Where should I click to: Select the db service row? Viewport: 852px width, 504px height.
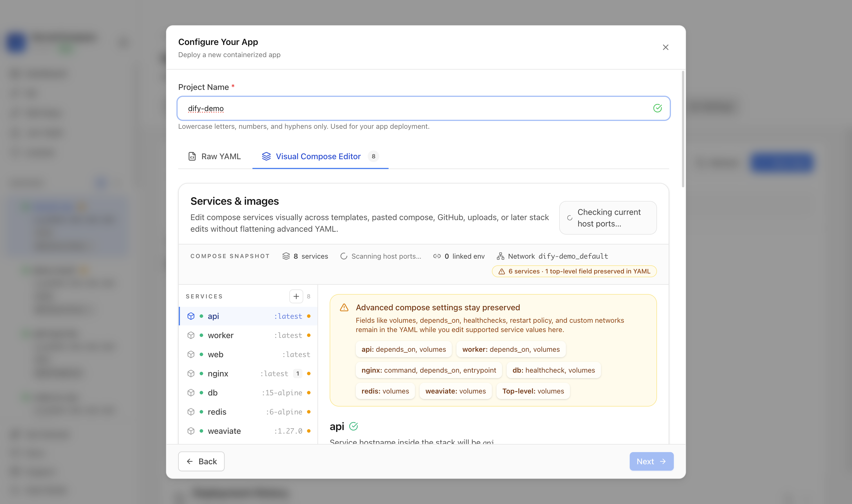248,393
